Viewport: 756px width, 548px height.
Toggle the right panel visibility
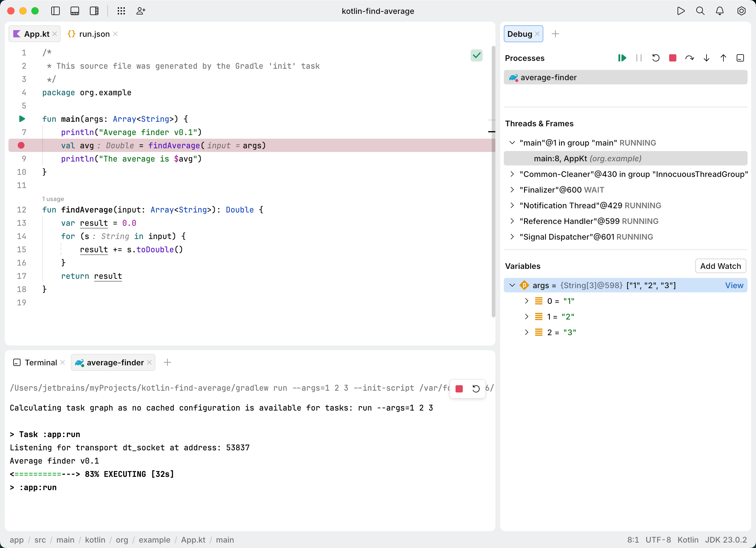94,11
